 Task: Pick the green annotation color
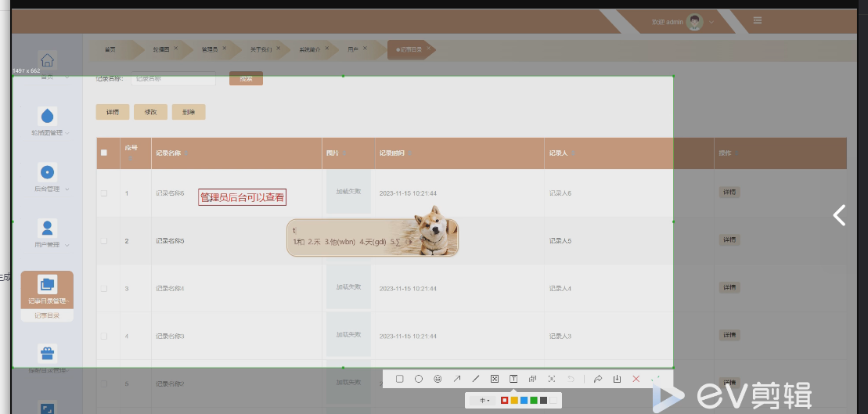click(534, 400)
